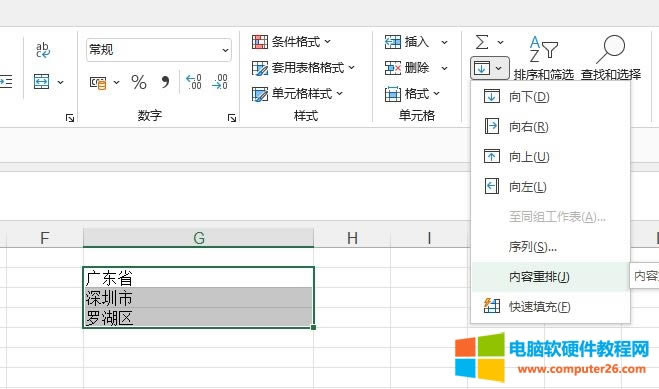Click the wrap text icon
The width and height of the screenshot is (659, 389).
(43, 50)
